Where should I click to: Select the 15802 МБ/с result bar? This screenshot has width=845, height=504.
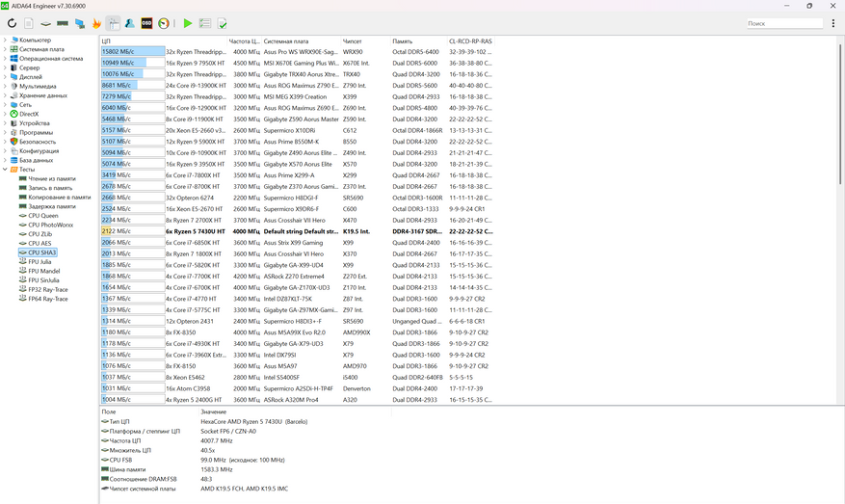[133, 52]
